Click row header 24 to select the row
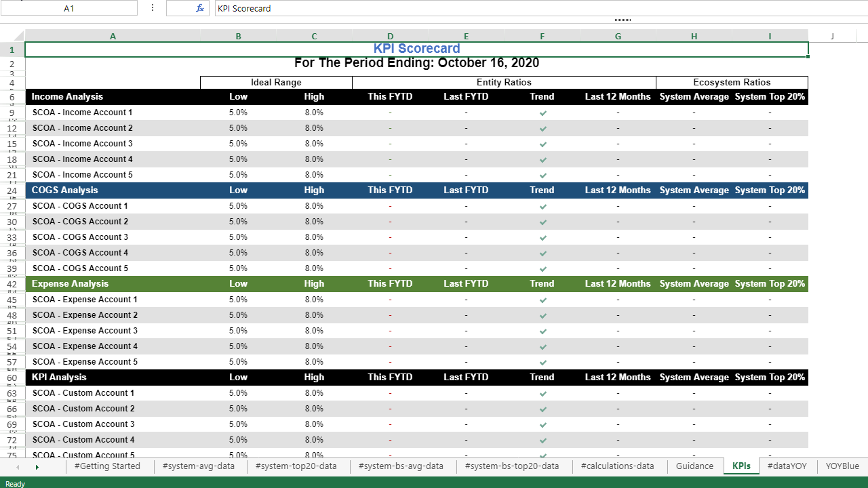 pyautogui.click(x=12, y=190)
